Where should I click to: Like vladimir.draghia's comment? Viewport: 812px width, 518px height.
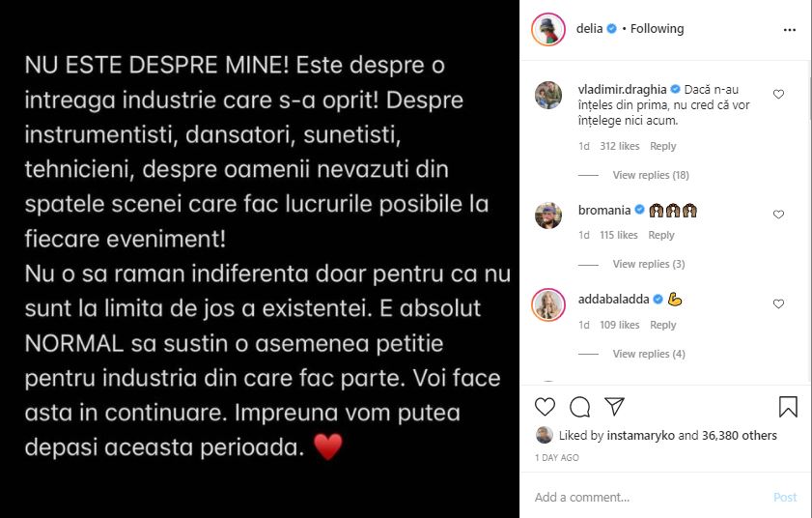779,95
